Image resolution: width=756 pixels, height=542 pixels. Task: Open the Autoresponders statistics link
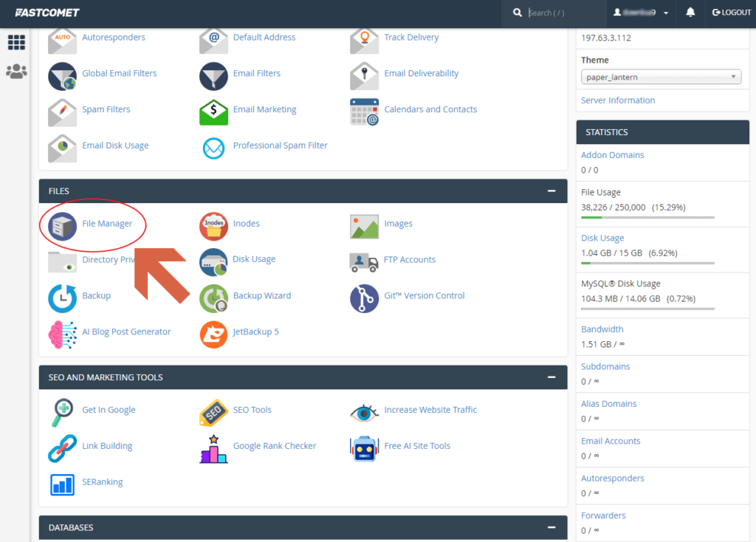point(612,478)
